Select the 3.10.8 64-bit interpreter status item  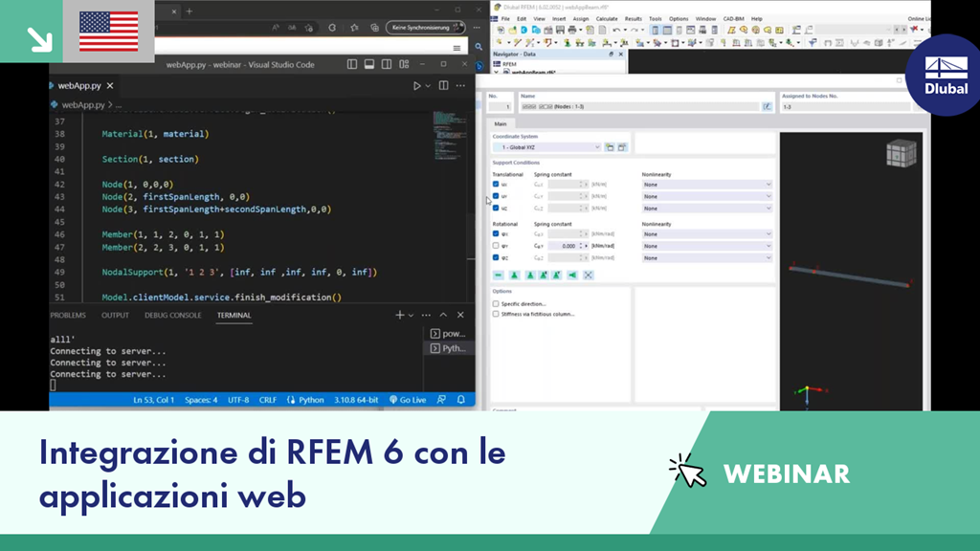click(x=356, y=400)
